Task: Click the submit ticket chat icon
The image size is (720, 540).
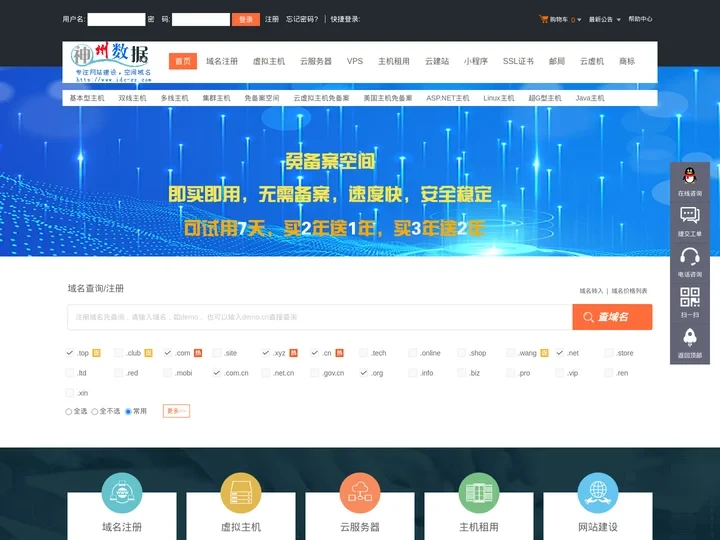Action: point(689,215)
